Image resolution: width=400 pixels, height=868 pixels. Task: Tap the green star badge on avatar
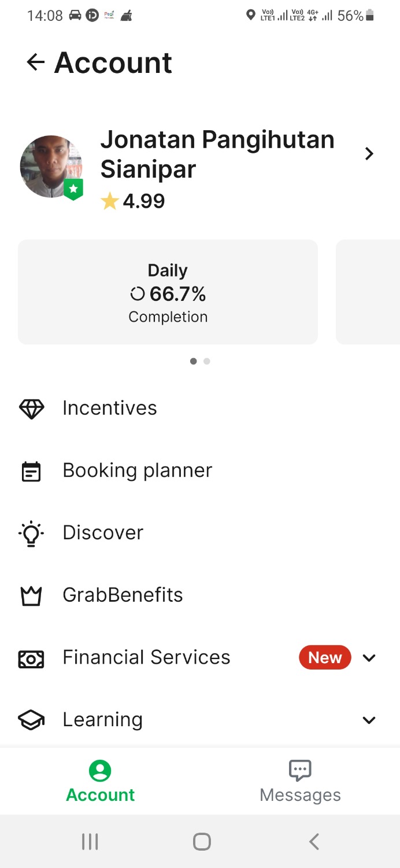coord(73,189)
